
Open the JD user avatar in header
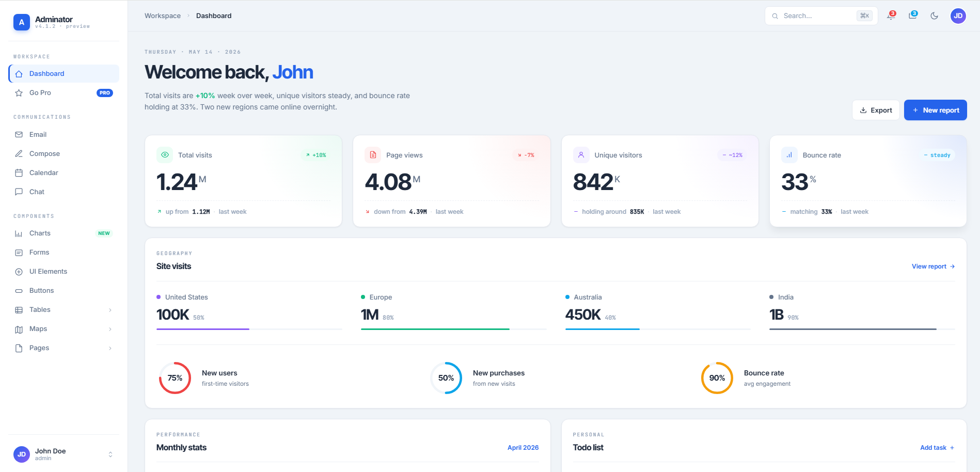pos(958,16)
